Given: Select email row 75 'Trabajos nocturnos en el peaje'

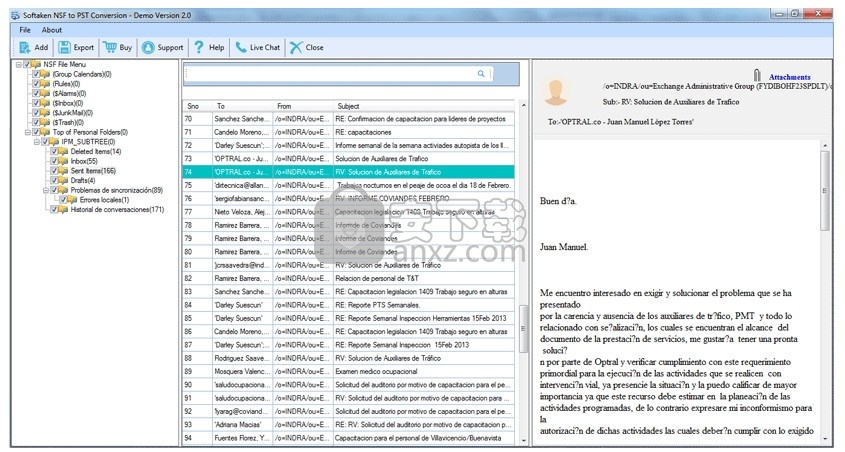Looking at the screenshot, I should tap(349, 185).
